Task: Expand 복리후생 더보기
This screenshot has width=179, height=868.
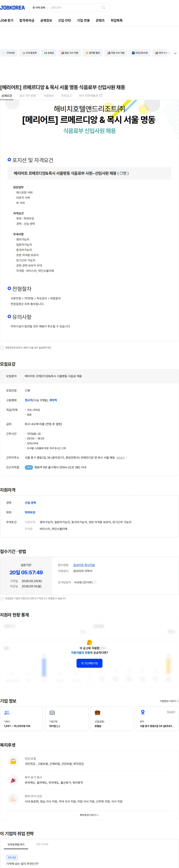Action: (x=89, y=815)
